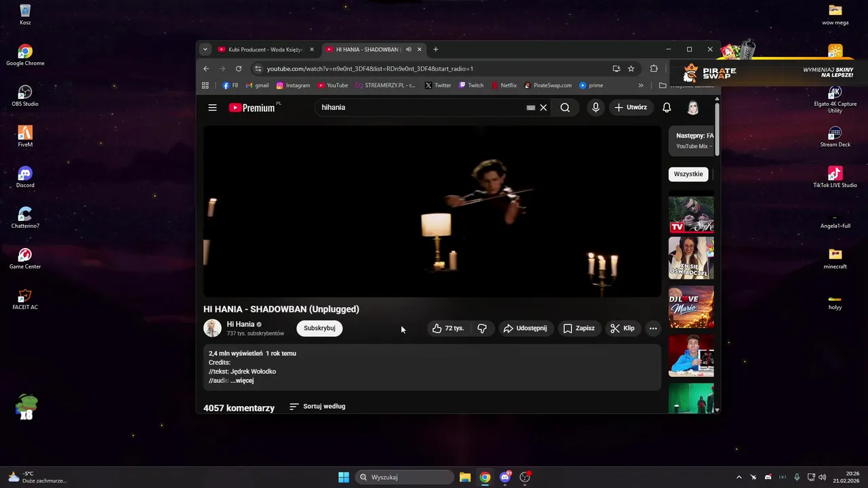Create a clip with Klip button
The height and width of the screenshot is (488, 868).
[623, 328]
